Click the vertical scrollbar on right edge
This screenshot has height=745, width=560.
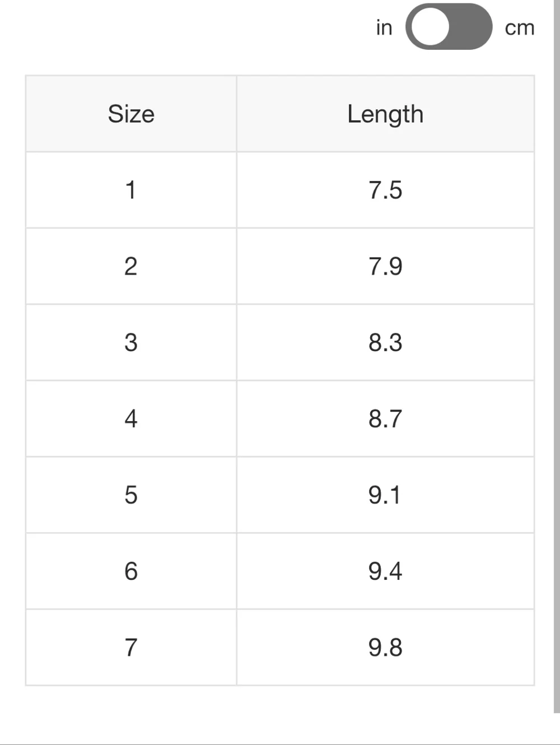557,356
